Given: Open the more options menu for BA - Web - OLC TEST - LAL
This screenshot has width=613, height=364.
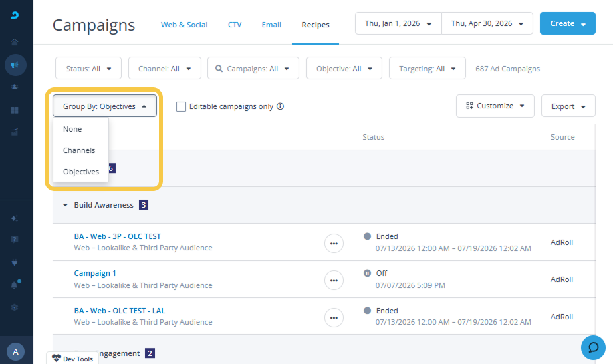Looking at the screenshot, I should (334, 317).
